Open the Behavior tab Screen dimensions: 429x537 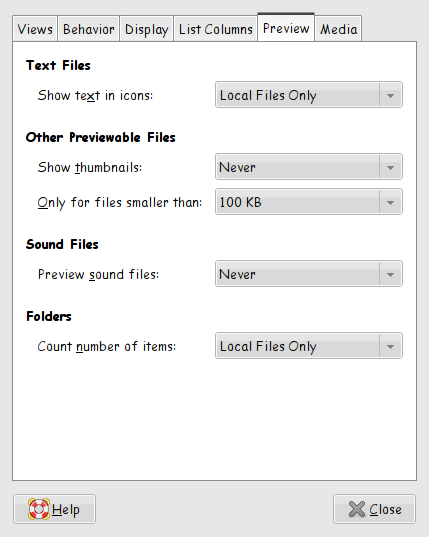coord(88,28)
